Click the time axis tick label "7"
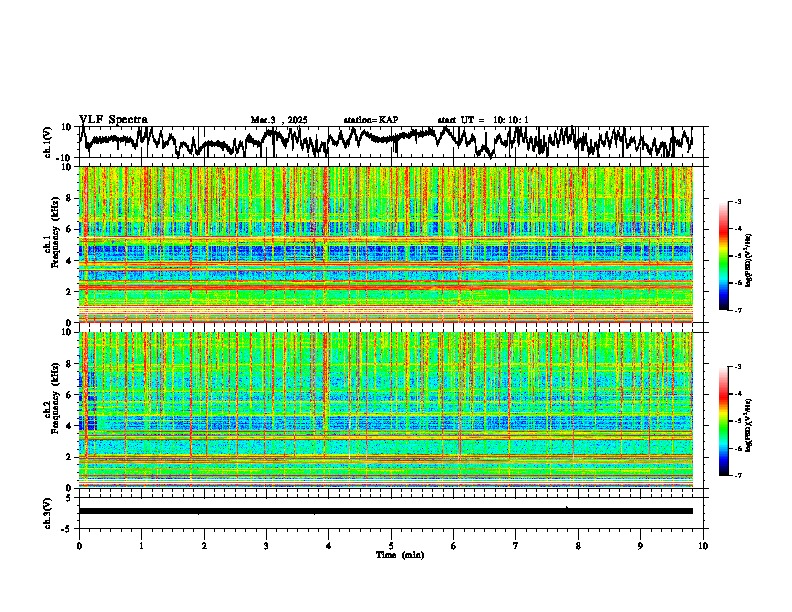This screenshot has width=792, height=612. [x=516, y=546]
